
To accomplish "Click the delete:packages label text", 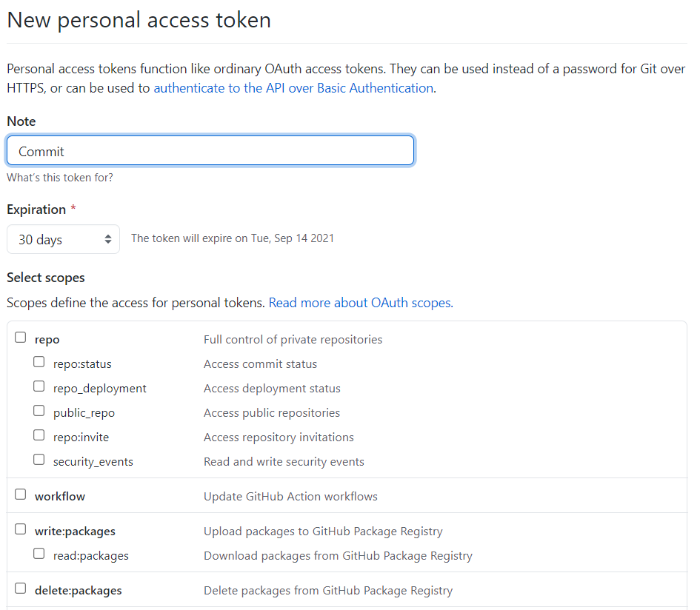I will (78, 591).
